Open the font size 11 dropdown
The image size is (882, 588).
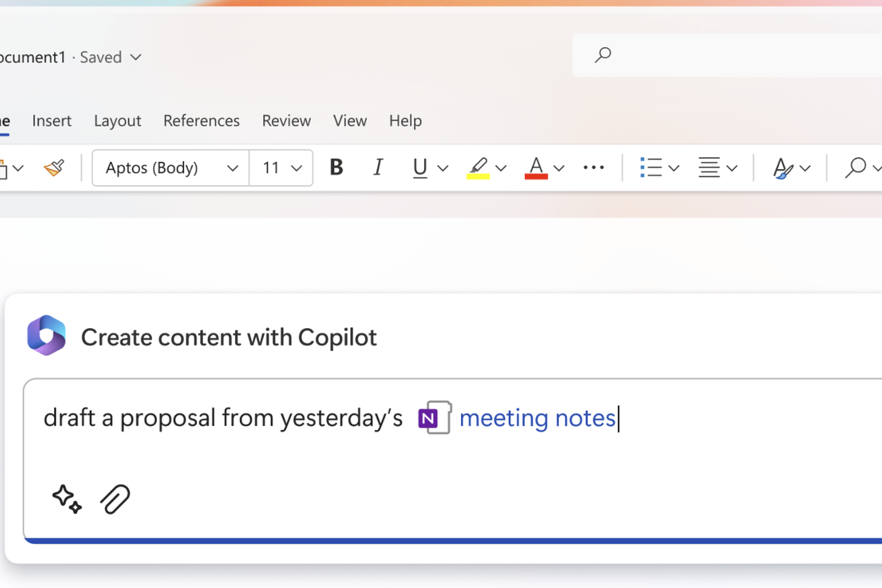296,168
